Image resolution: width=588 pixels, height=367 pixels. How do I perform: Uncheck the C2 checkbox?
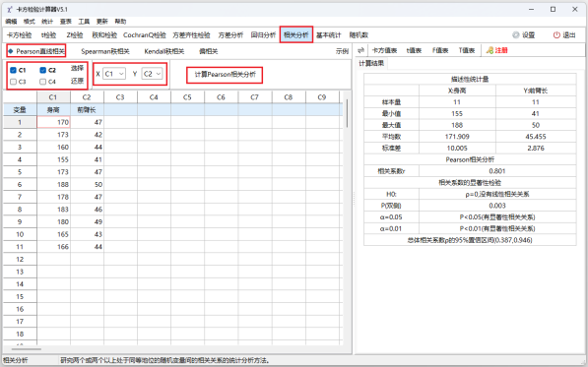click(x=42, y=70)
